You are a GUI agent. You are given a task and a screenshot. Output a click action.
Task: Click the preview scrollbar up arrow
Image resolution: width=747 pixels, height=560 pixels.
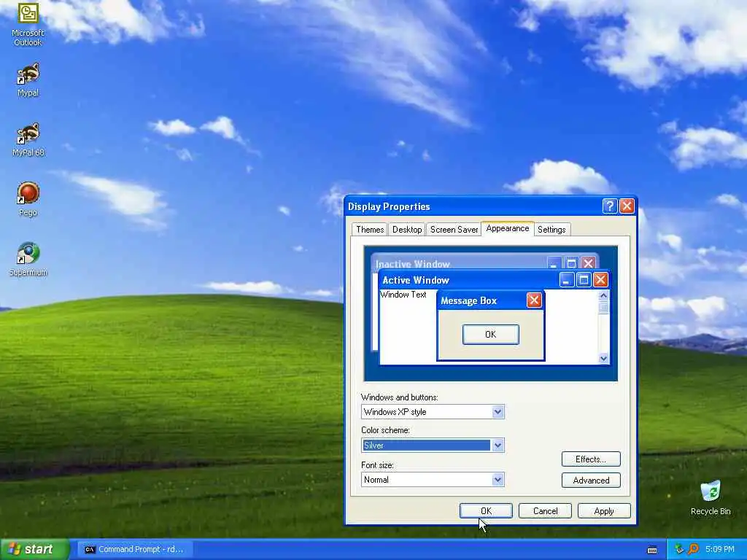coord(603,295)
